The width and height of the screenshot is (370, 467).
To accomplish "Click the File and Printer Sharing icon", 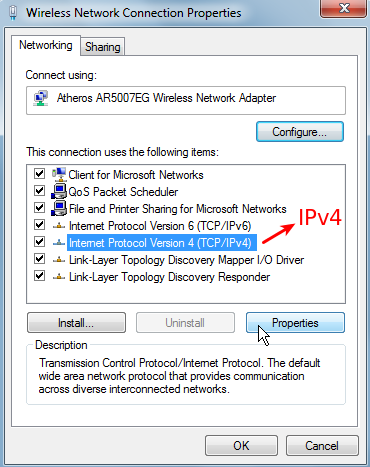I will point(59,208).
